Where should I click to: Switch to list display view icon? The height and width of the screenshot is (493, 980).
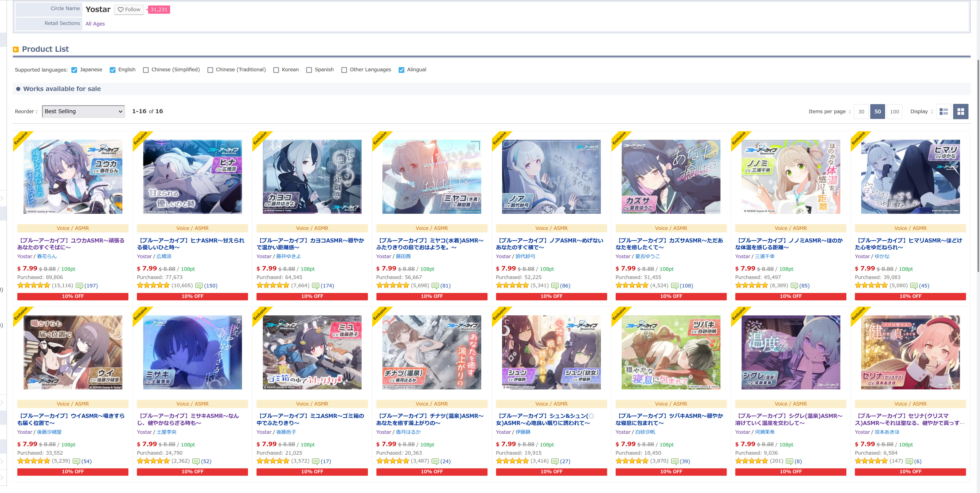[944, 111]
